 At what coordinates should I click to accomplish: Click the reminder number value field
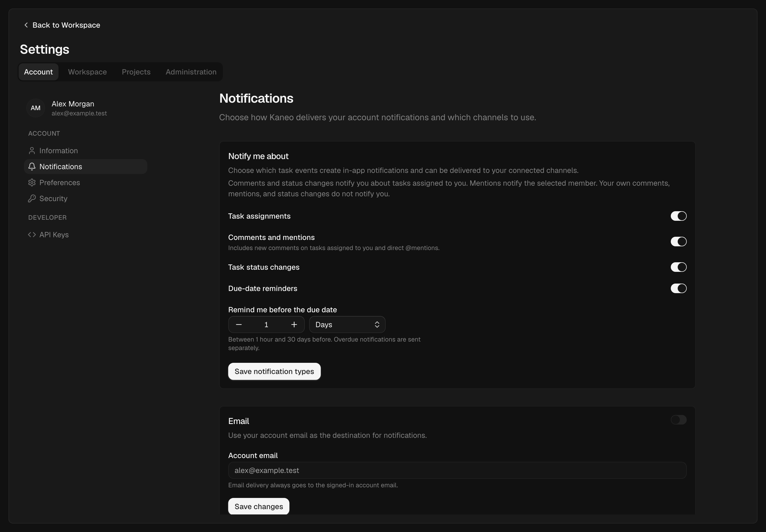tap(266, 325)
